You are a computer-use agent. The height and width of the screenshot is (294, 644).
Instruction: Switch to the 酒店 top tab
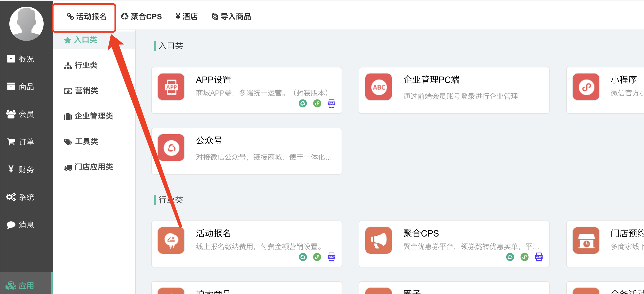187,17
